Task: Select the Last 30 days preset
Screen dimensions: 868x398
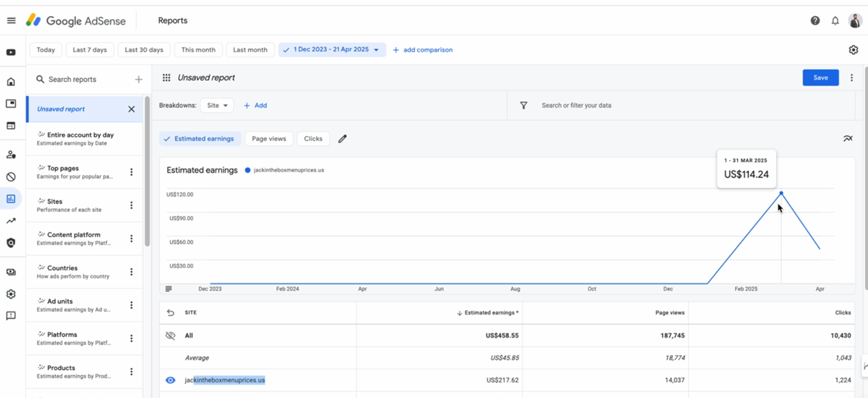Action: tap(144, 50)
